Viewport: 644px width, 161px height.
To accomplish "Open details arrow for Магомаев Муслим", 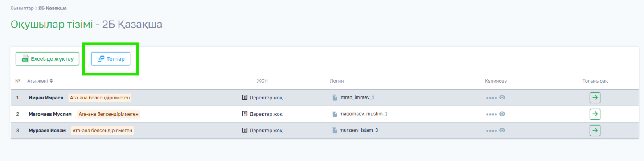I will click(x=595, y=114).
